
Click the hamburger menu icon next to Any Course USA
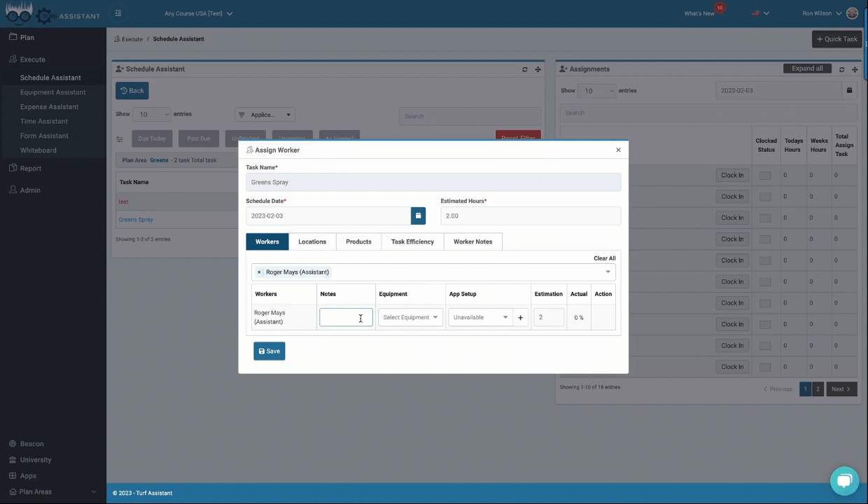(118, 13)
